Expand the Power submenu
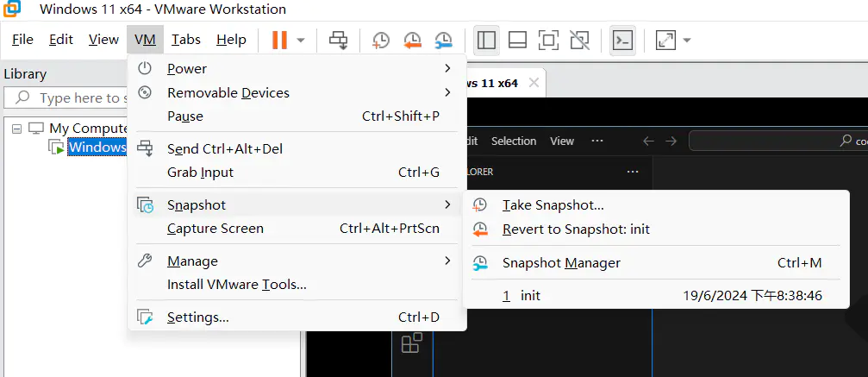The image size is (868, 377). coord(297,69)
